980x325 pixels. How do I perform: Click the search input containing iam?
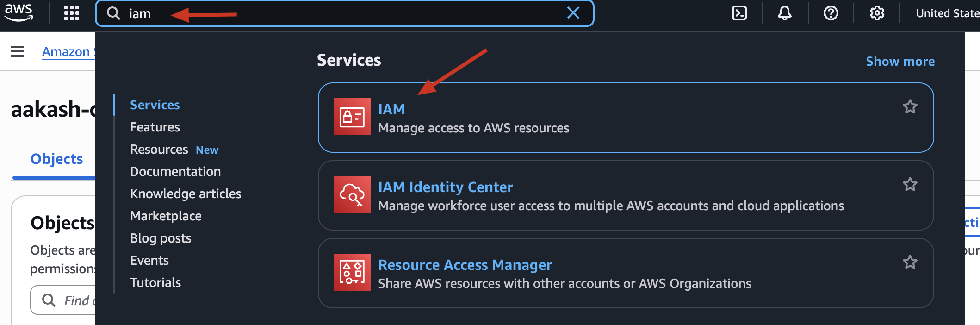pos(344,13)
